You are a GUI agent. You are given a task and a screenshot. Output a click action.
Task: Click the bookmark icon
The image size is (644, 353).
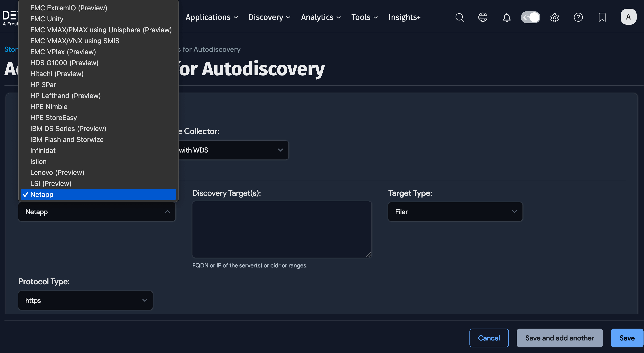point(602,17)
